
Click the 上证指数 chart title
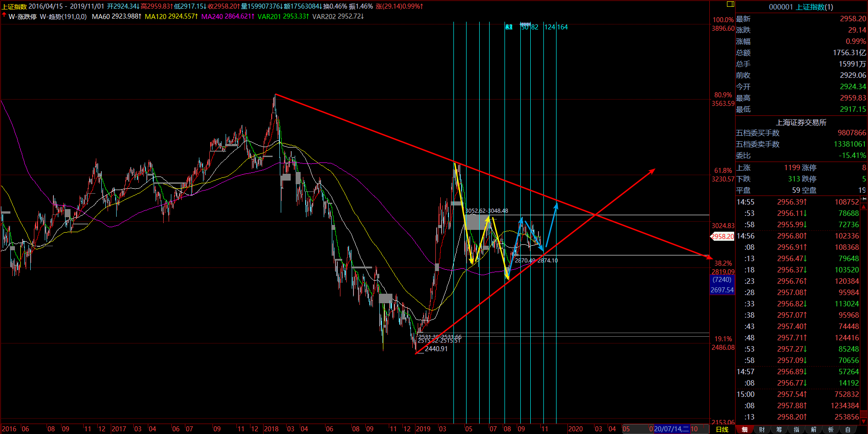14,6
